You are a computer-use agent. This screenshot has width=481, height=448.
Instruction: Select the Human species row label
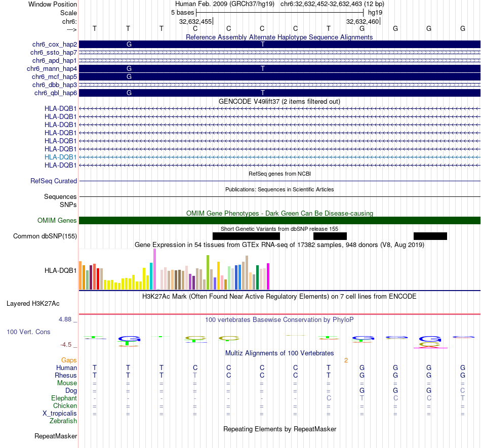[x=66, y=368]
